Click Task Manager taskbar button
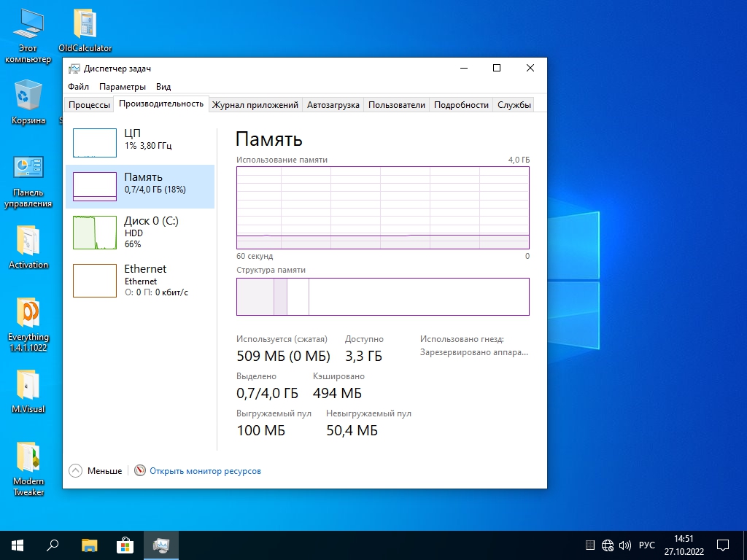The image size is (747, 560). 161,545
